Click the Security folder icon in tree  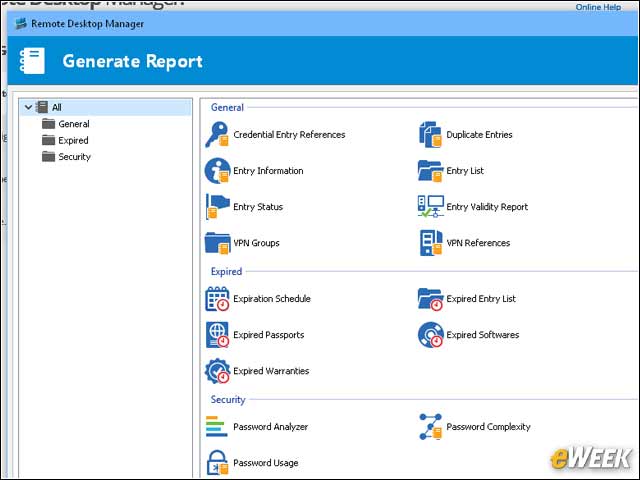[48, 156]
